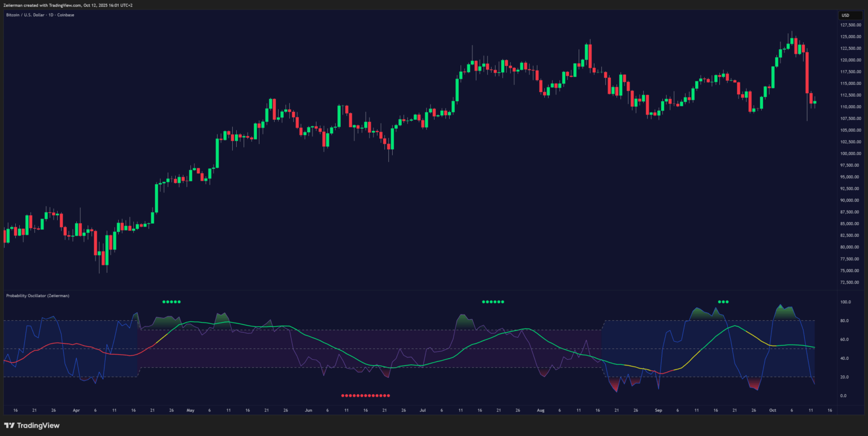Click the six green dots in mid-July
The width and height of the screenshot is (868, 436).
tap(492, 302)
